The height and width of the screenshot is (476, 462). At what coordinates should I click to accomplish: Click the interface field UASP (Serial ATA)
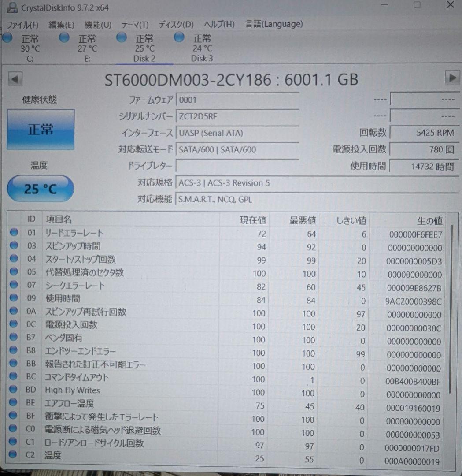(x=237, y=133)
